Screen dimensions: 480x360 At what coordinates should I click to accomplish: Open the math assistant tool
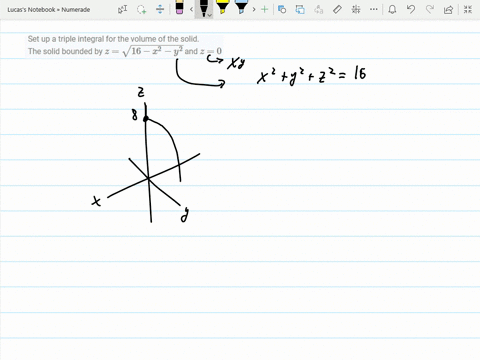click(356, 9)
